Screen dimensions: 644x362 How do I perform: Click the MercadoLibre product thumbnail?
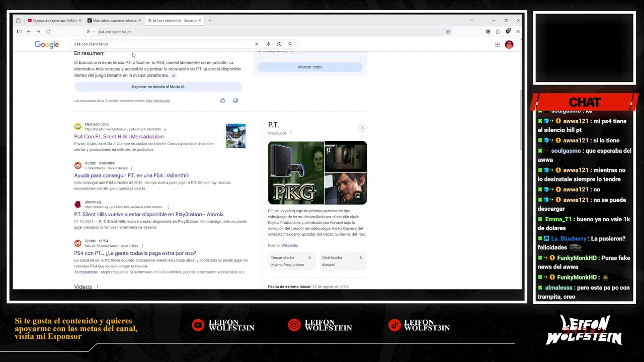(x=235, y=136)
